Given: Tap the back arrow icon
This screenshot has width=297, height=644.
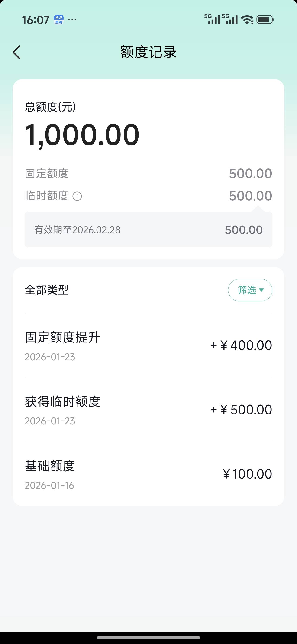Looking at the screenshot, I should (x=17, y=53).
